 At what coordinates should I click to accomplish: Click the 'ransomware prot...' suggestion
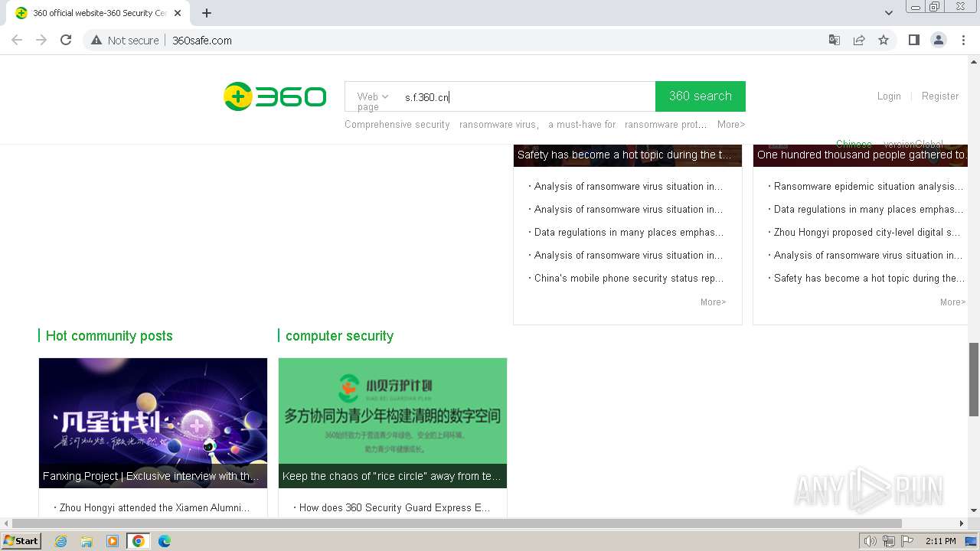pyautogui.click(x=665, y=124)
